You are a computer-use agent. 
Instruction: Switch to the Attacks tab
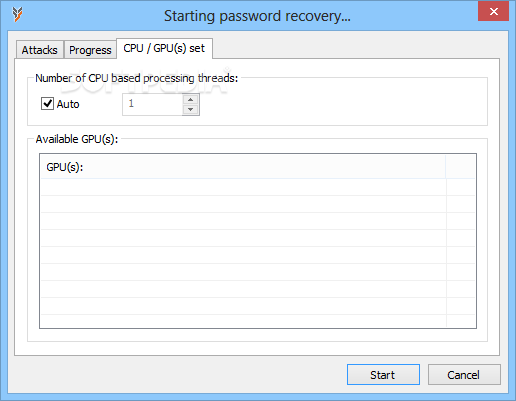click(40, 50)
